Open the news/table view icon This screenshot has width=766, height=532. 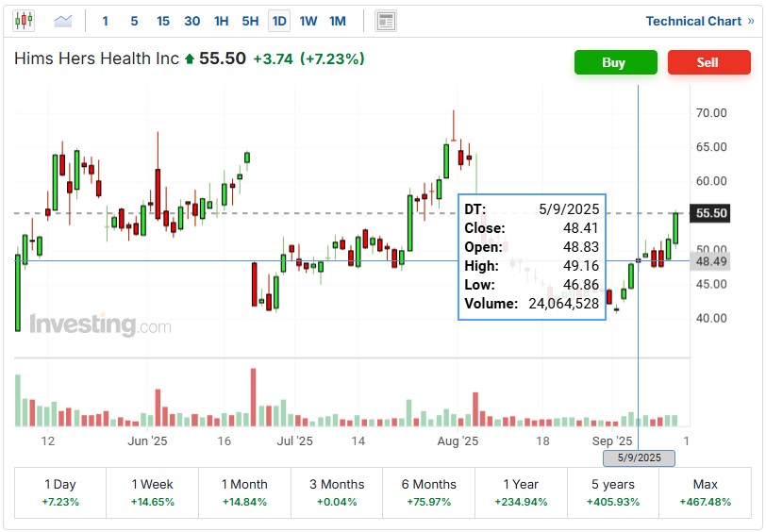[x=386, y=21]
